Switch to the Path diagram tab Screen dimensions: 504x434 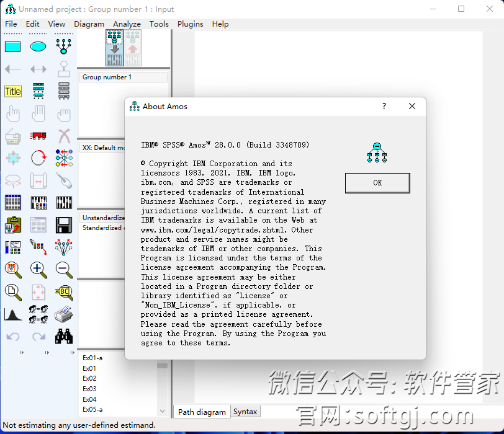[x=202, y=412]
